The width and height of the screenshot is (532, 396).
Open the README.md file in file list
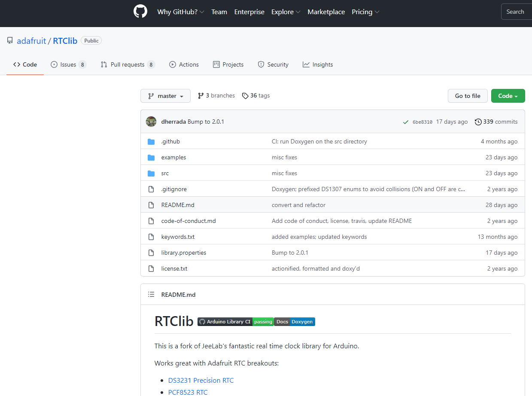coord(178,205)
